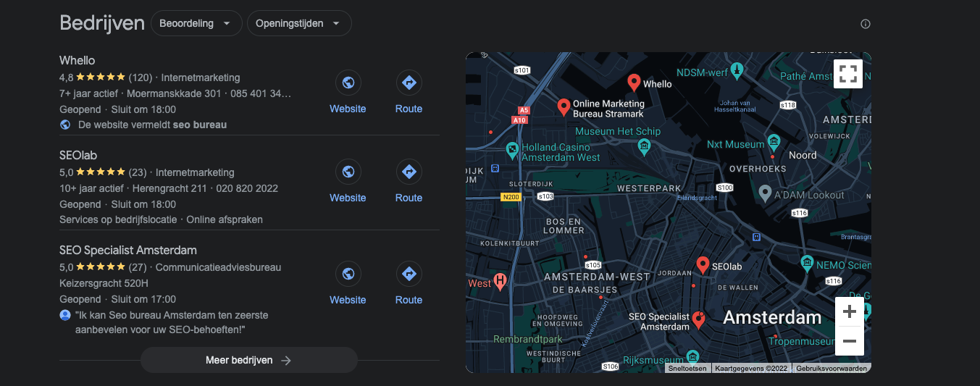This screenshot has height=386, width=980.
Task: Open the info icon beside Bedrijven
Action: coord(865,24)
